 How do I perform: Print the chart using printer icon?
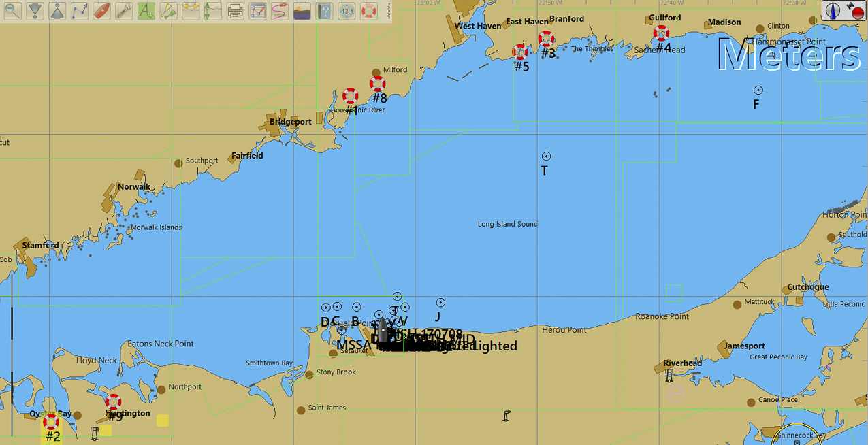(x=235, y=11)
